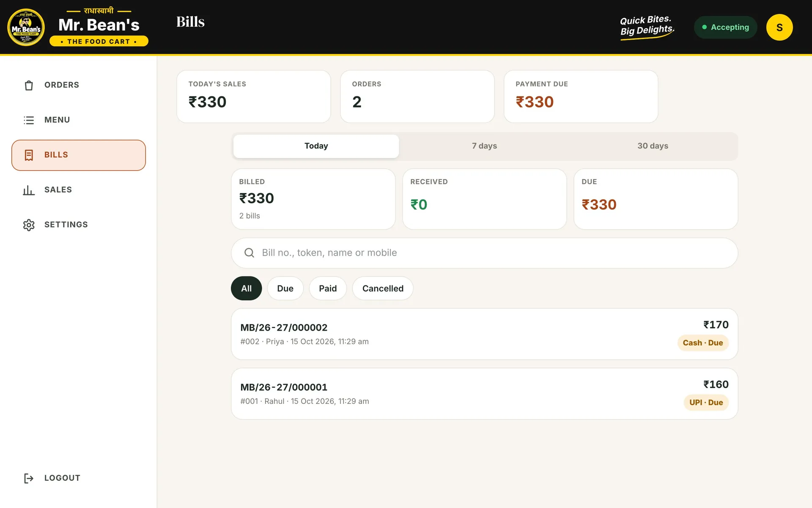Click the Sales bar chart icon

[x=29, y=190]
